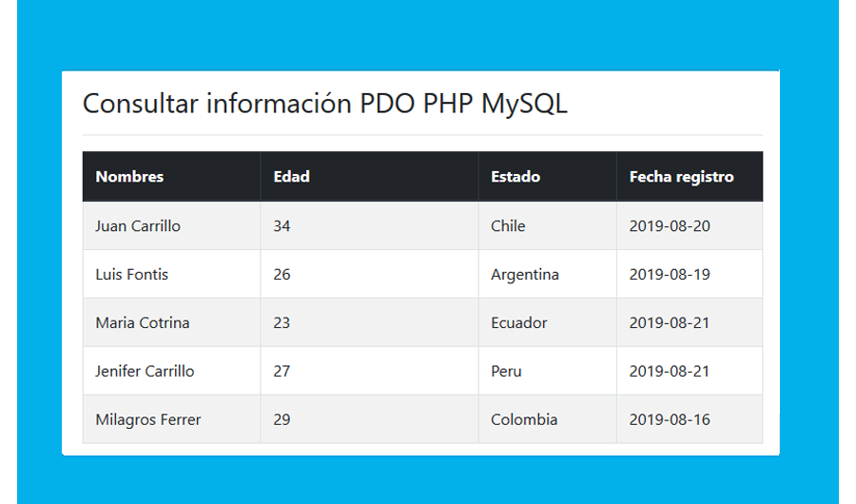Click the Chile cell in Estado column

click(x=508, y=226)
